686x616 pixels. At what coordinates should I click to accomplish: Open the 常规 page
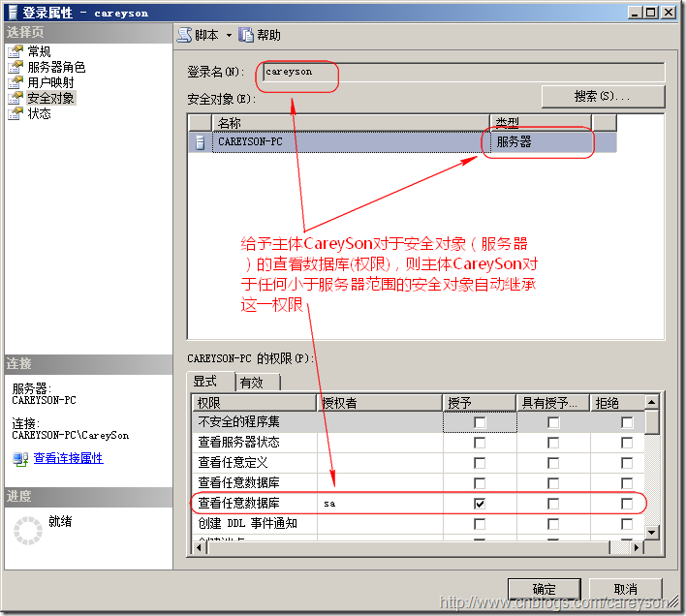[39, 51]
